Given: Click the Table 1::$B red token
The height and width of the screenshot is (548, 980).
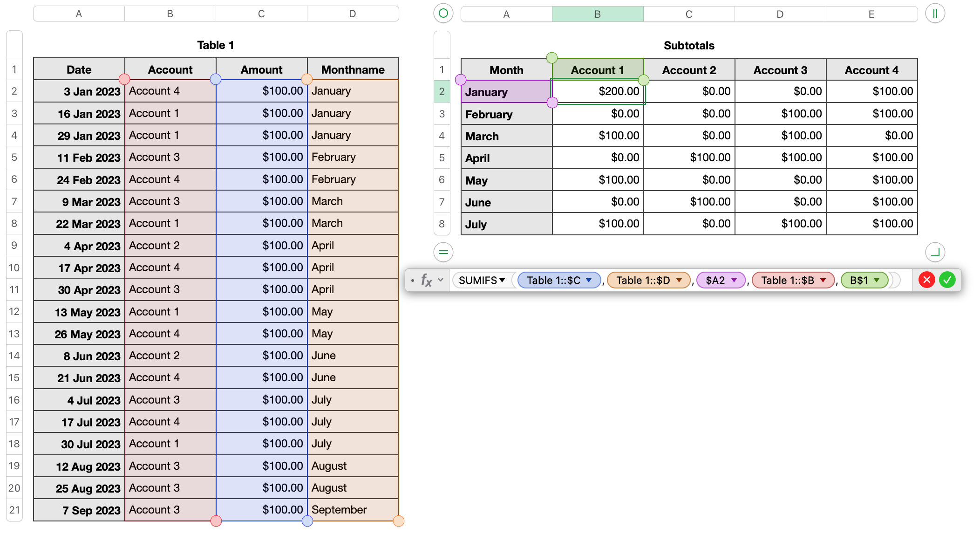Looking at the screenshot, I should pyautogui.click(x=787, y=280).
